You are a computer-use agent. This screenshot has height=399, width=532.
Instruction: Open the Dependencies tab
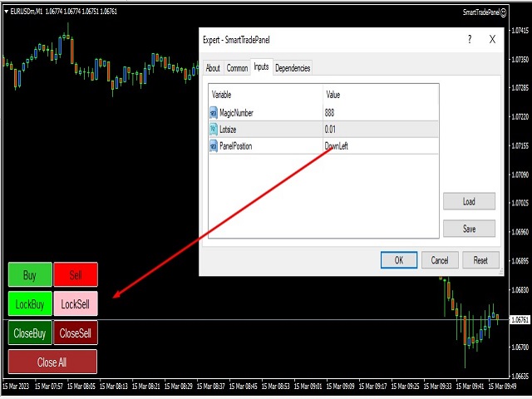click(293, 68)
